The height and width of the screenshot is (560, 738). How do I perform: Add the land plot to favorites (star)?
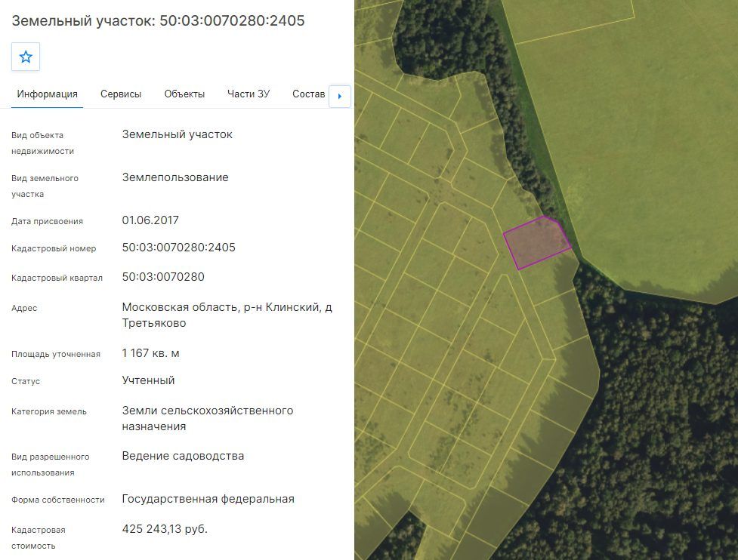[x=26, y=57]
